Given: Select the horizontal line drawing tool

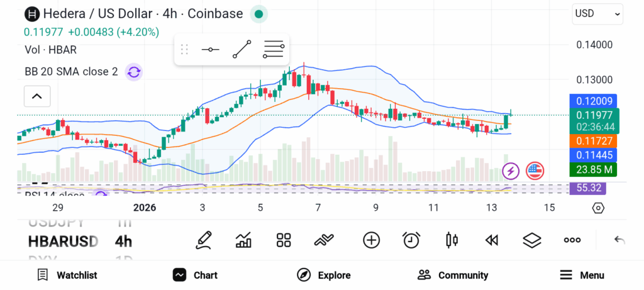Looking at the screenshot, I should [209, 49].
